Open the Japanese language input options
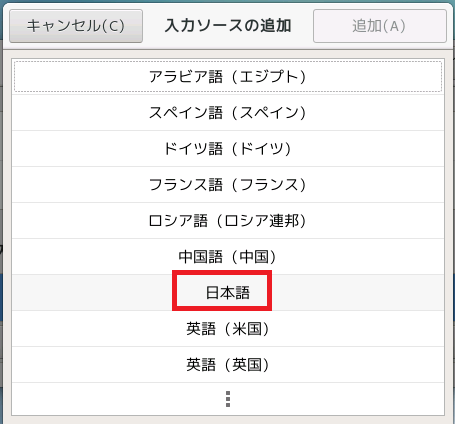 [228, 293]
